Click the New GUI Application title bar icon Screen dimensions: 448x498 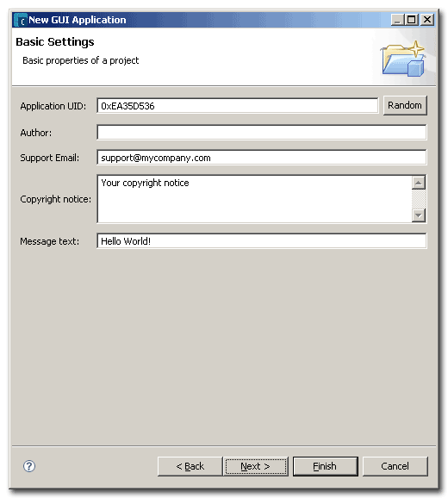pos(21,20)
